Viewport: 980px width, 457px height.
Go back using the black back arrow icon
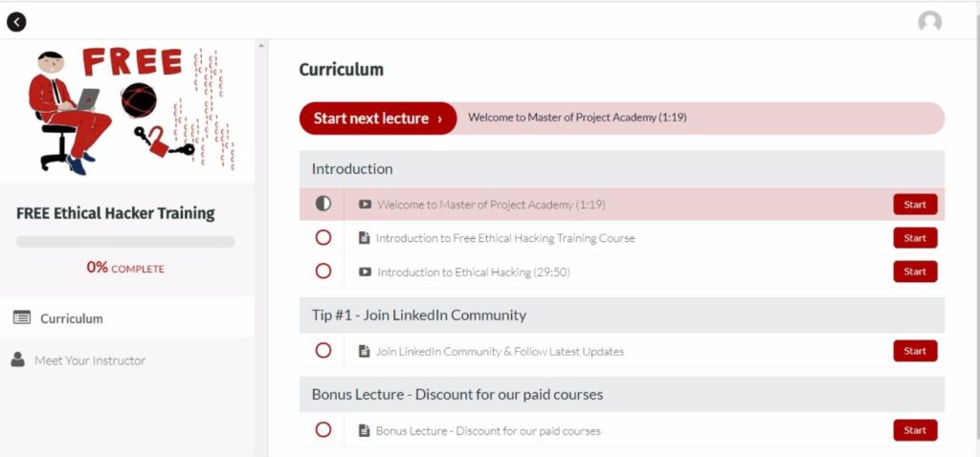(16, 22)
